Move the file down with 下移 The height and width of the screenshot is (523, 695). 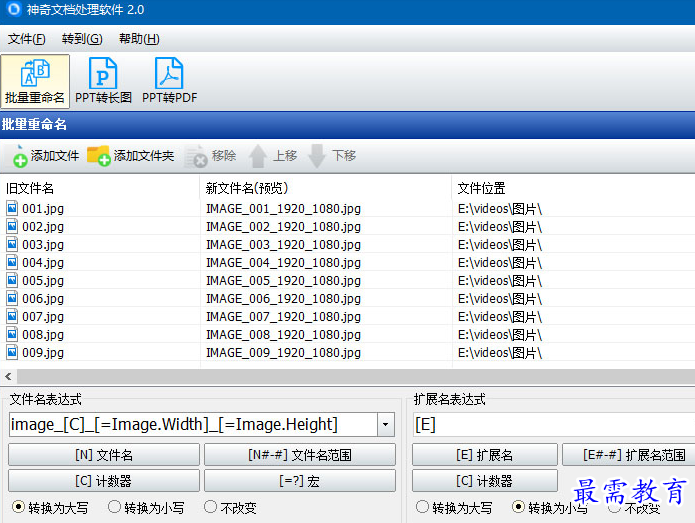[x=332, y=156]
